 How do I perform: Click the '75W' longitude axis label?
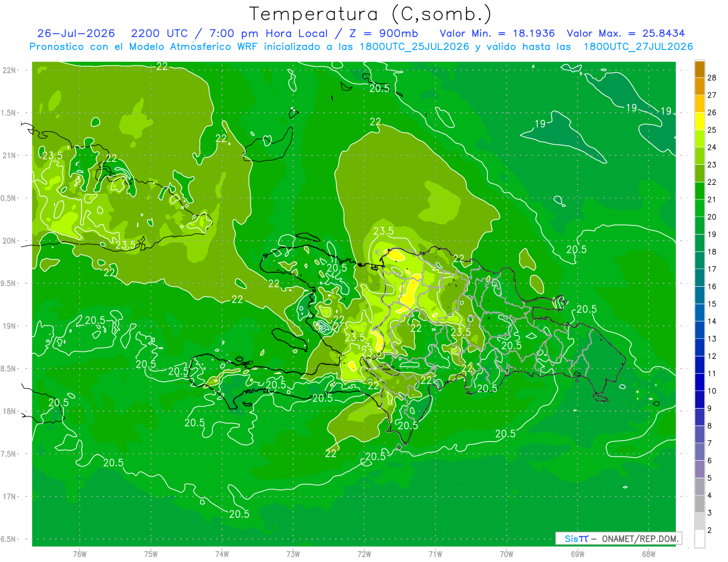tap(151, 554)
